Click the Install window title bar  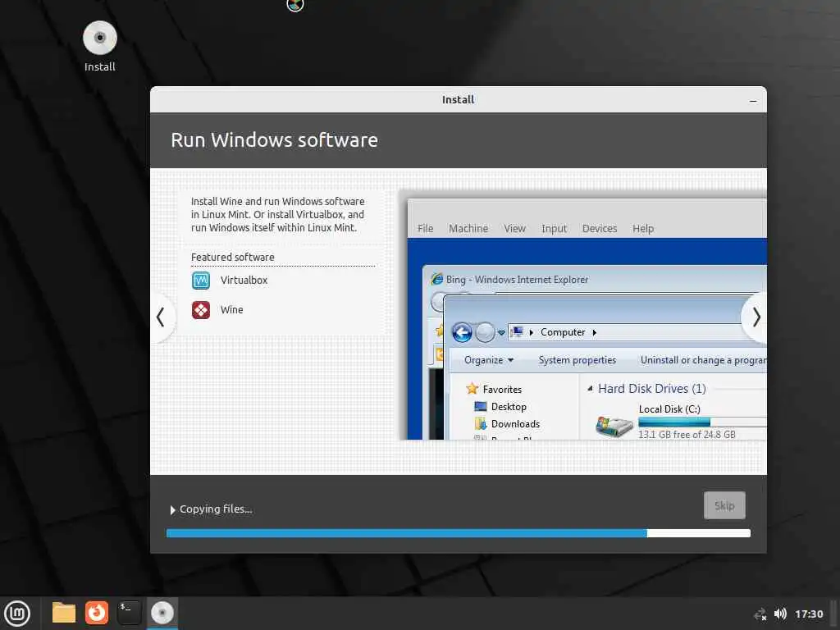(458, 99)
